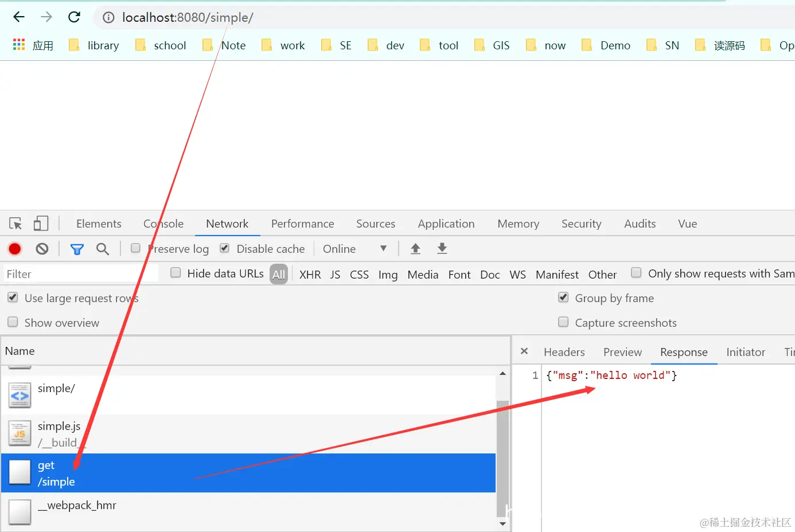Click the request list scroll-down arrow
The width and height of the screenshot is (795, 532).
pyautogui.click(x=502, y=523)
